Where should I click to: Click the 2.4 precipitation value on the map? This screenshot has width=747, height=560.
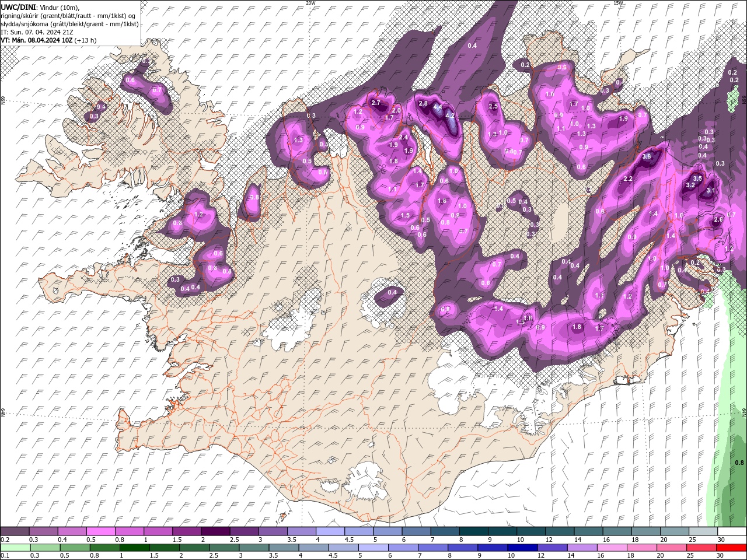coord(403,137)
